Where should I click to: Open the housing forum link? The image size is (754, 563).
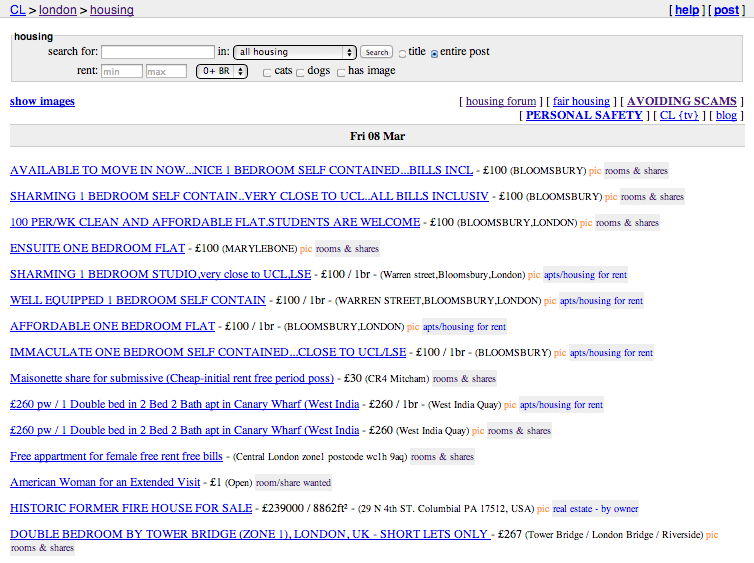501,101
